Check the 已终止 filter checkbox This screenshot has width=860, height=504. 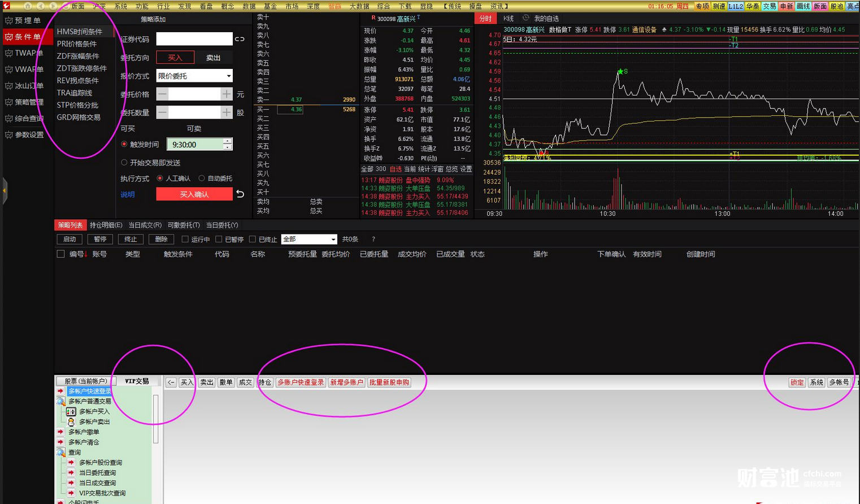(253, 240)
